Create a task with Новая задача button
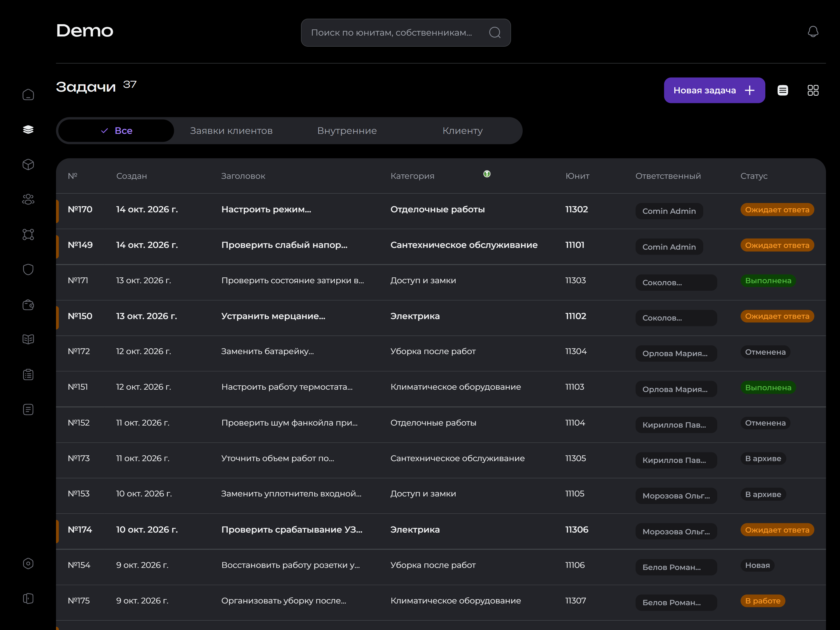 point(714,90)
